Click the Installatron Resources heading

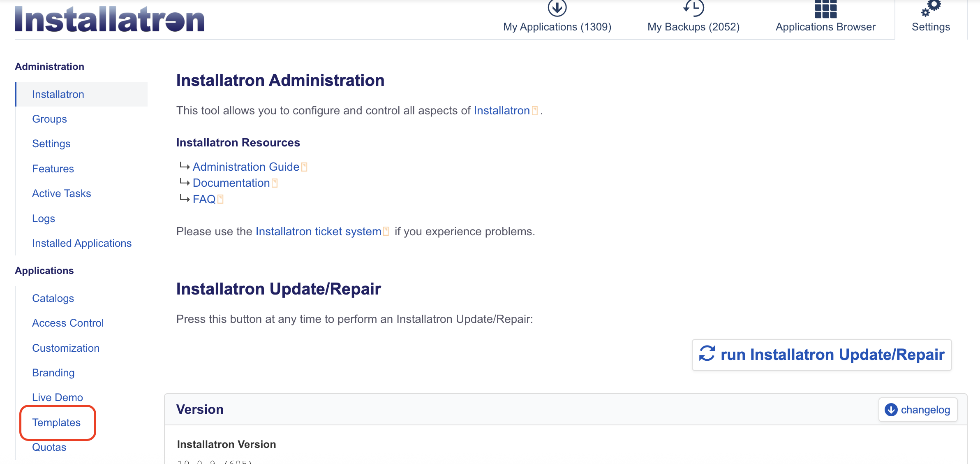[238, 142]
